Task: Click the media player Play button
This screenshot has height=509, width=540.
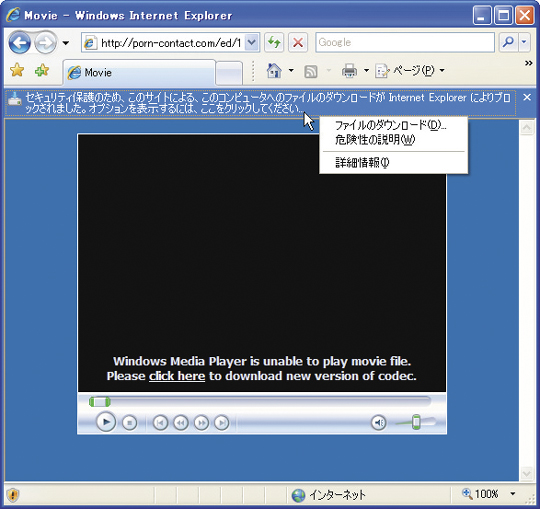Action: click(106, 422)
